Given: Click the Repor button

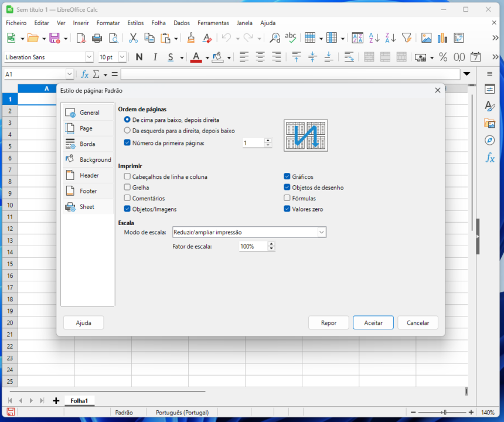Looking at the screenshot, I should (329, 323).
